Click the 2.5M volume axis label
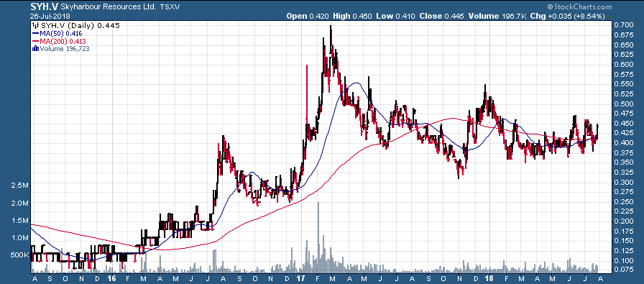 point(20,185)
